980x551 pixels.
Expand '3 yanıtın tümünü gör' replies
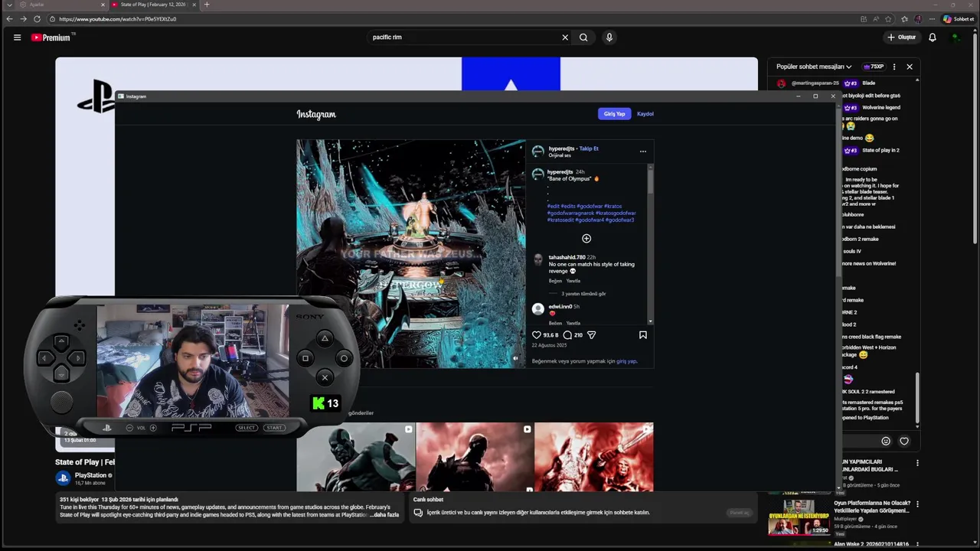583,294
